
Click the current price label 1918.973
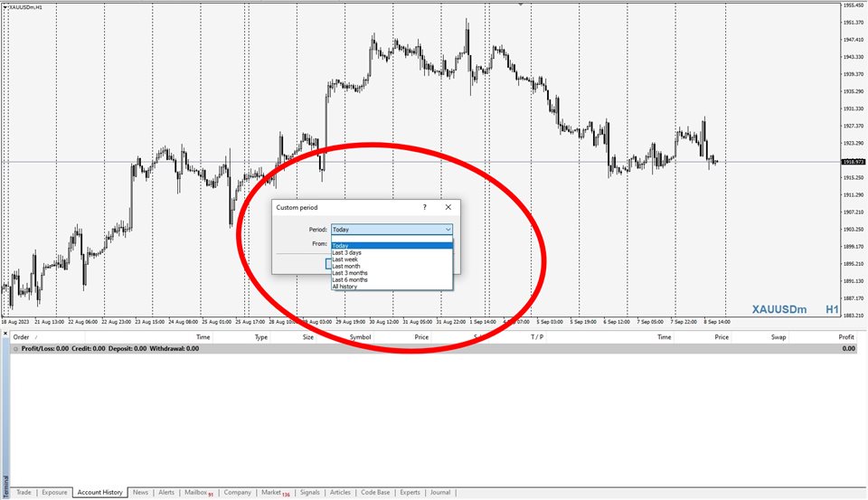[853, 162]
